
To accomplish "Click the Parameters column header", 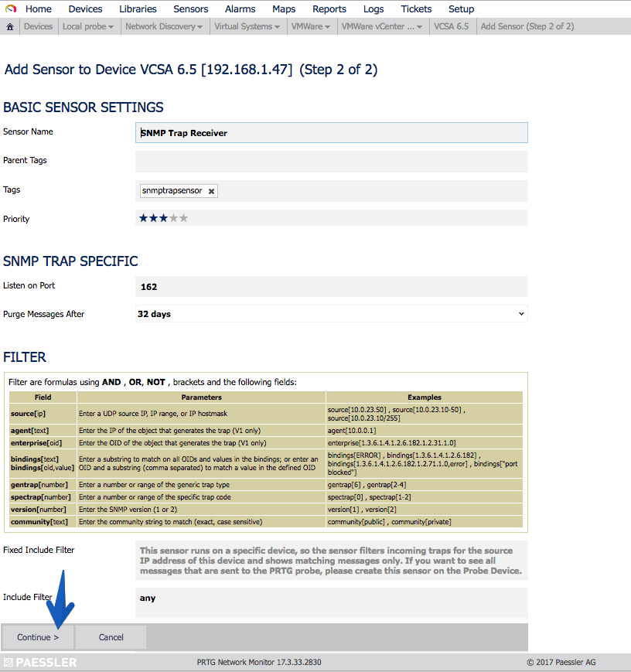I will (202, 397).
